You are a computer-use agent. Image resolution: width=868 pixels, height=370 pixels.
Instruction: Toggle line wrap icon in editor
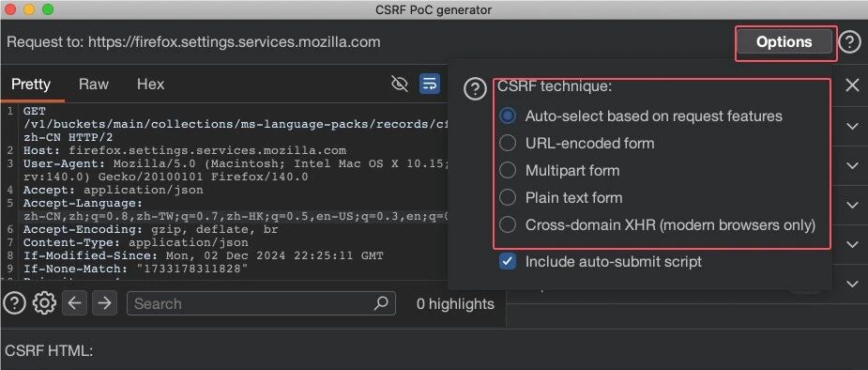(430, 84)
